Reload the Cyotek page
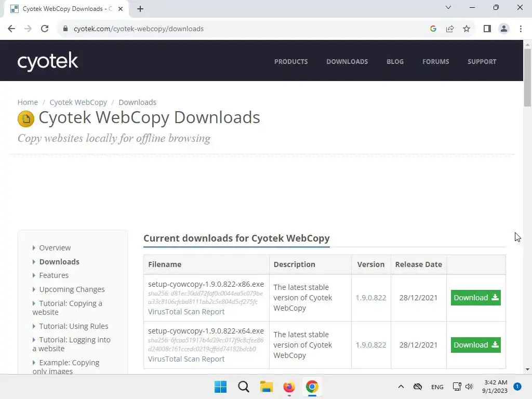Image resolution: width=532 pixels, height=399 pixels. 45,29
